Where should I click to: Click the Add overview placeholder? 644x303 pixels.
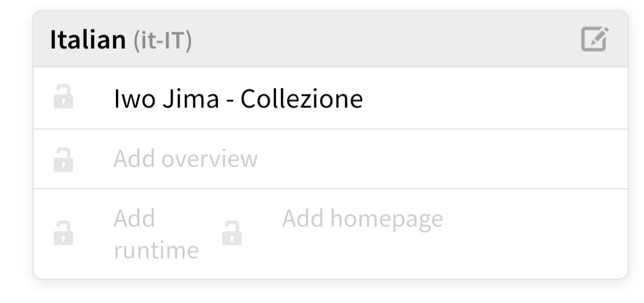186,159
